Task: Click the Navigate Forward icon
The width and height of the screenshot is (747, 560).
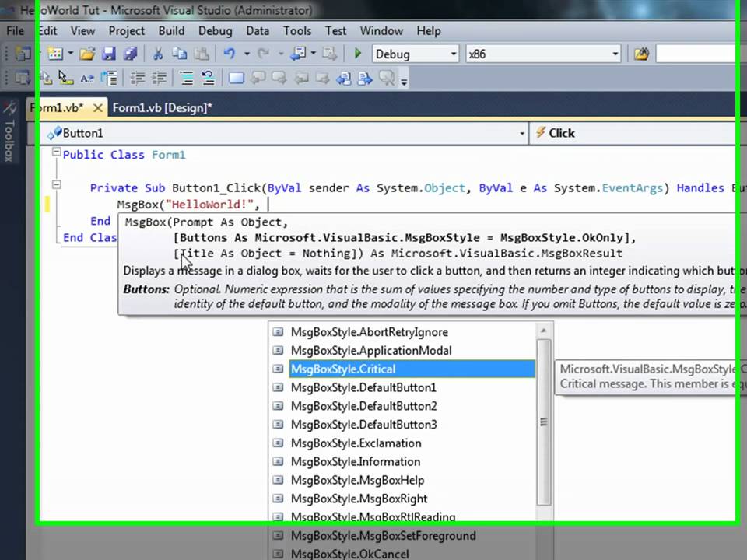Action: click(329, 54)
